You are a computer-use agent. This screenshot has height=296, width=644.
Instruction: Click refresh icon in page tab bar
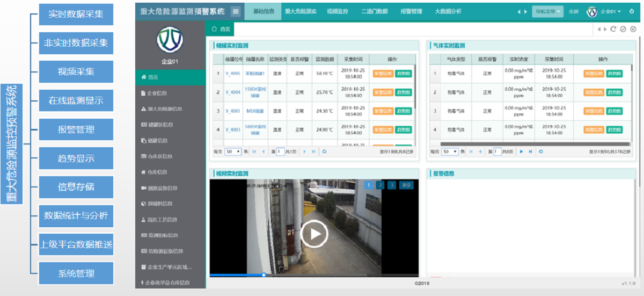613,30
